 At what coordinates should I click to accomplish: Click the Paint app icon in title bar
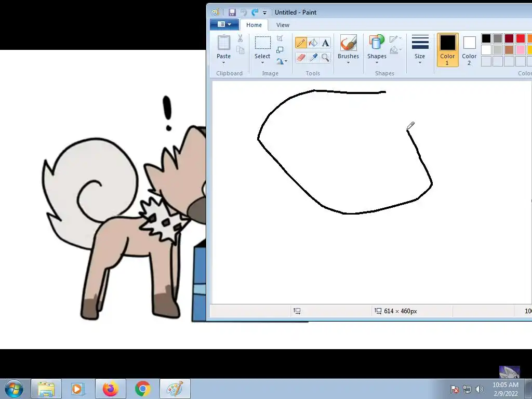point(215,12)
